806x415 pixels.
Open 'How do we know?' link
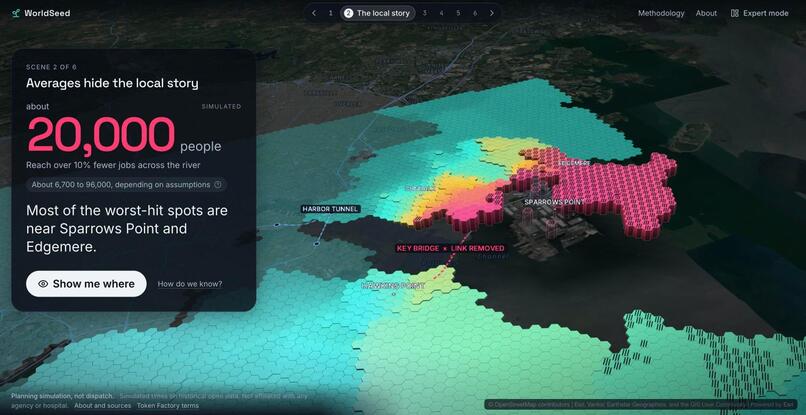(190, 284)
